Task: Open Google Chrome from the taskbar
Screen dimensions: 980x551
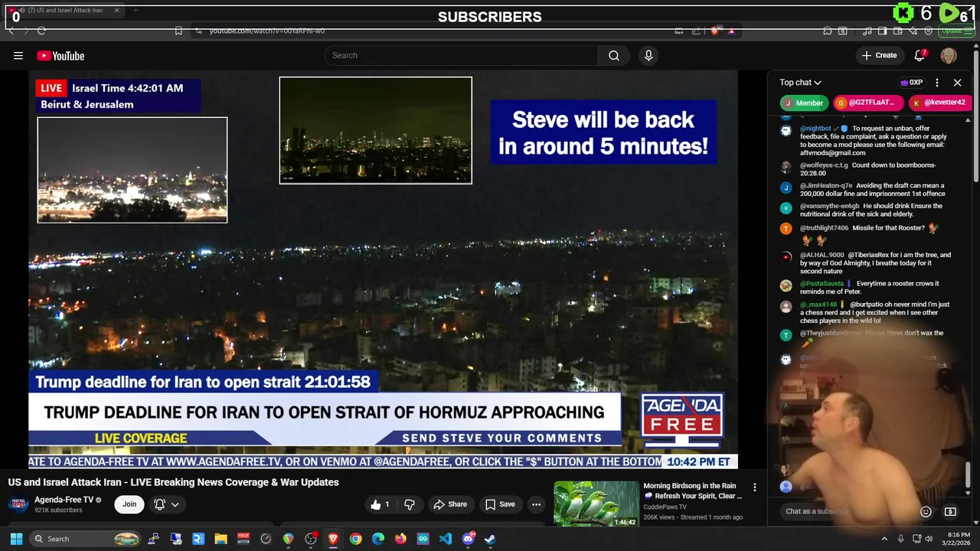Action: (355, 539)
